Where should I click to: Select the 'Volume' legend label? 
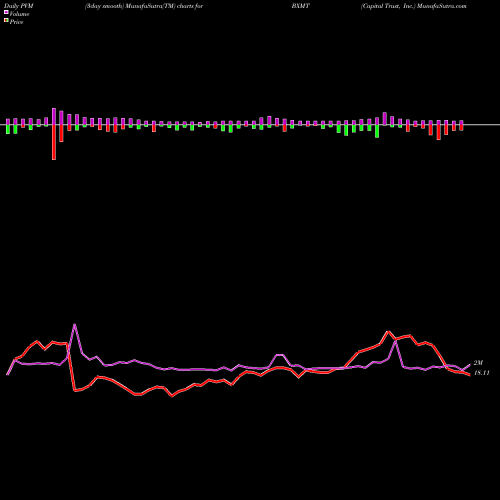(19, 14)
